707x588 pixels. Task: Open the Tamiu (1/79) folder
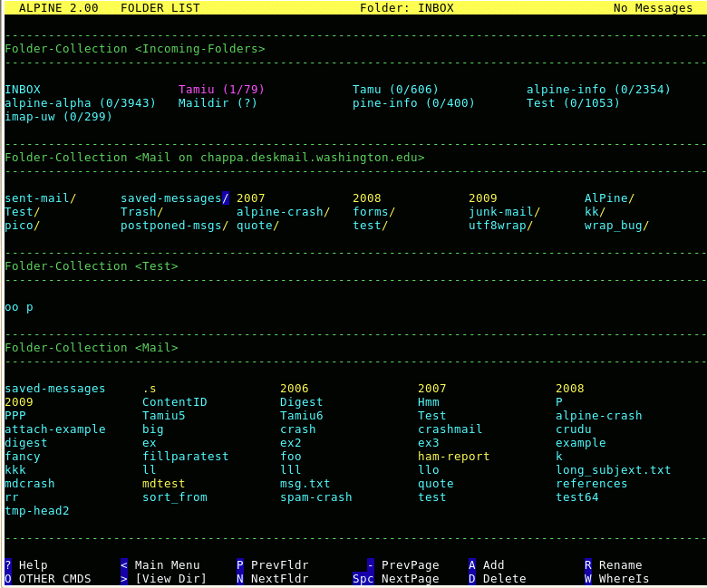pyautogui.click(x=221, y=89)
